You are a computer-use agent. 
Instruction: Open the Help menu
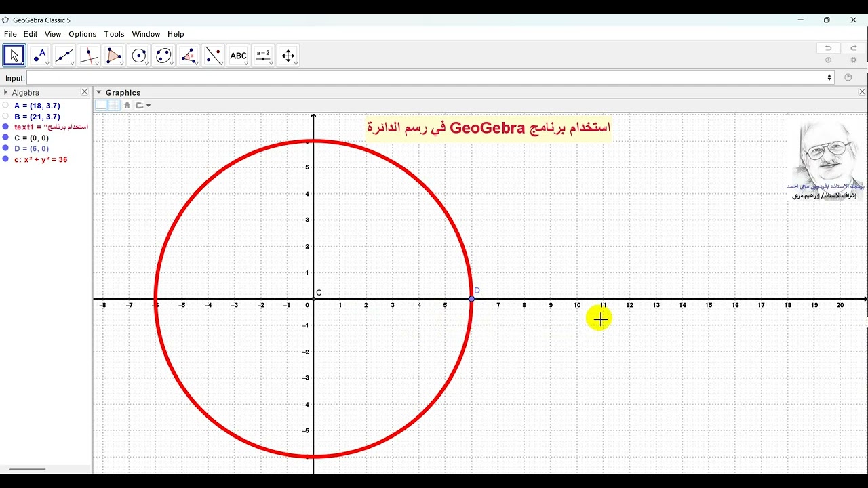(176, 34)
